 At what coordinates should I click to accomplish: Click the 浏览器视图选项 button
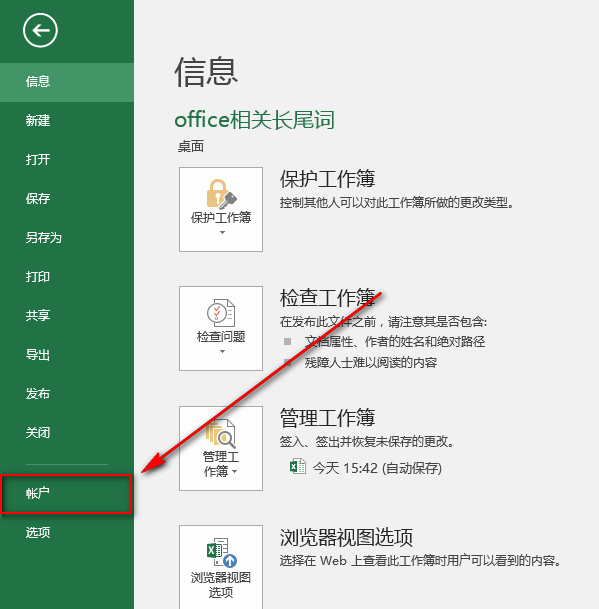pos(221,567)
